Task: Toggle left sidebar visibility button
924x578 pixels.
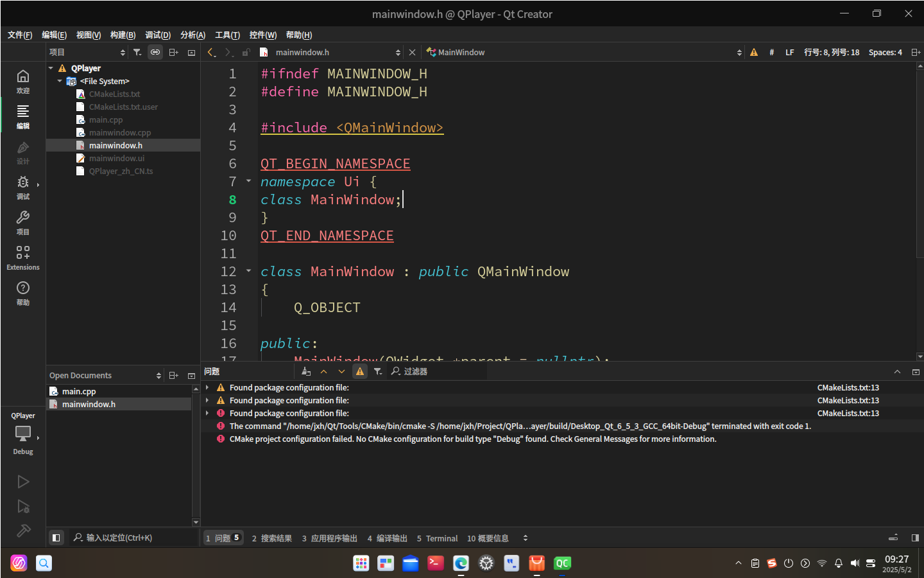Action: 56,538
